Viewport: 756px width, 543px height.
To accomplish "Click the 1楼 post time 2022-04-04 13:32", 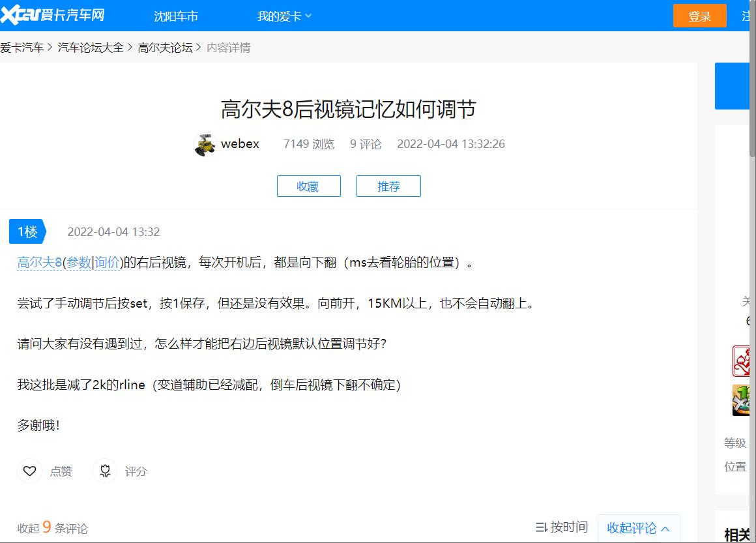I will pos(113,231).
